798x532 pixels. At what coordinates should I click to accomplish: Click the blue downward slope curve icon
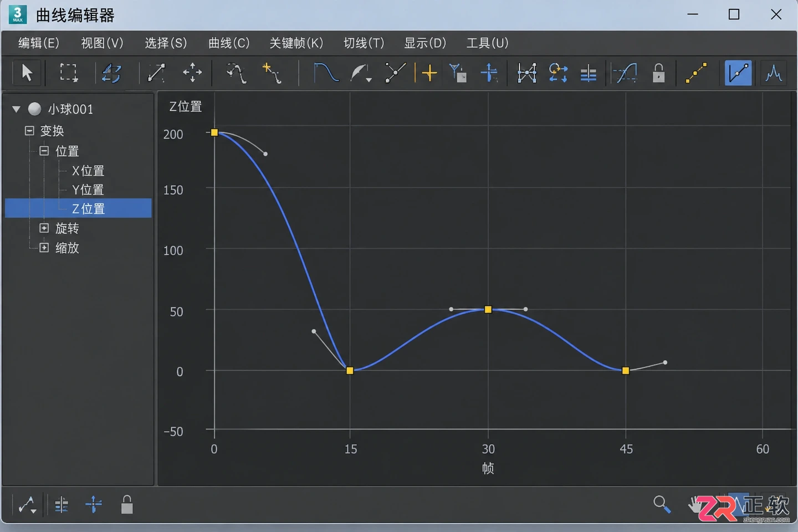(x=326, y=73)
